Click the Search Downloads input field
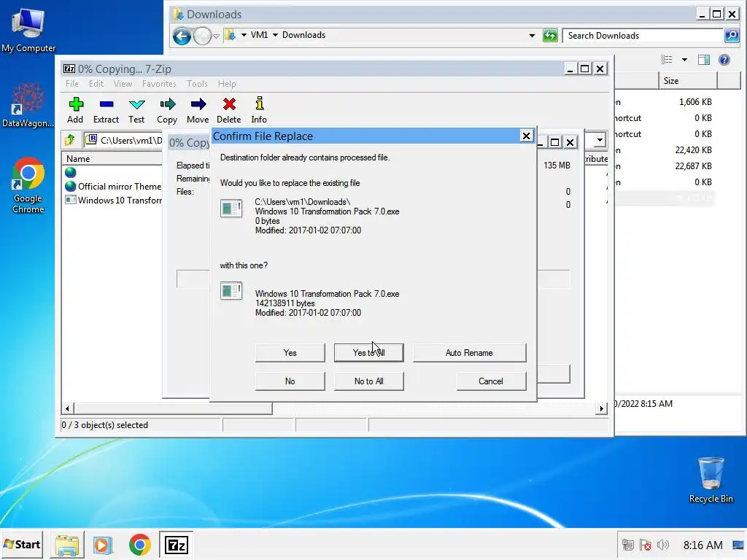 pos(643,36)
